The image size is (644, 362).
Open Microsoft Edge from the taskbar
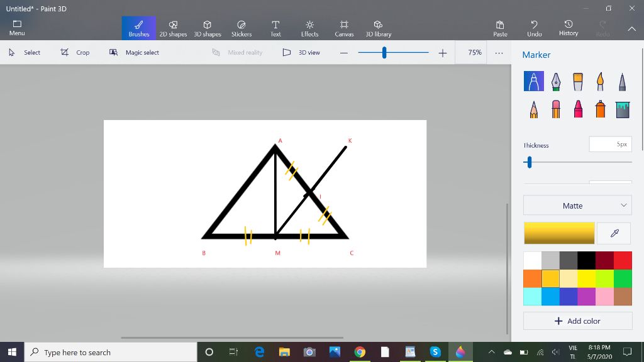coord(259,352)
